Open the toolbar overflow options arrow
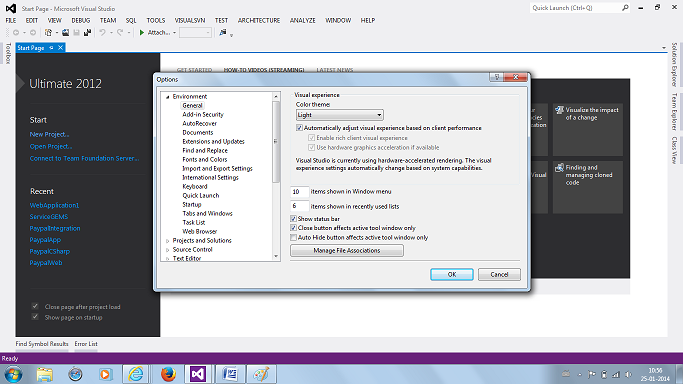The image size is (683, 384). (231, 35)
